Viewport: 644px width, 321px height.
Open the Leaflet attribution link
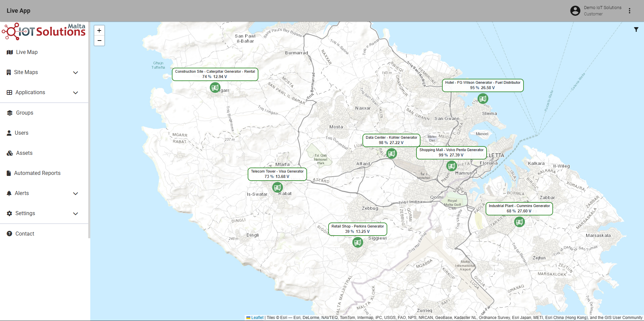(x=257, y=318)
